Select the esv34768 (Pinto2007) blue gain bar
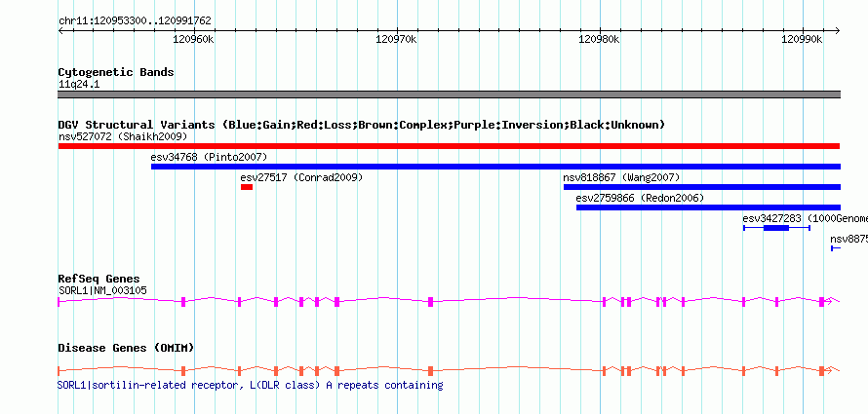 coord(496,167)
